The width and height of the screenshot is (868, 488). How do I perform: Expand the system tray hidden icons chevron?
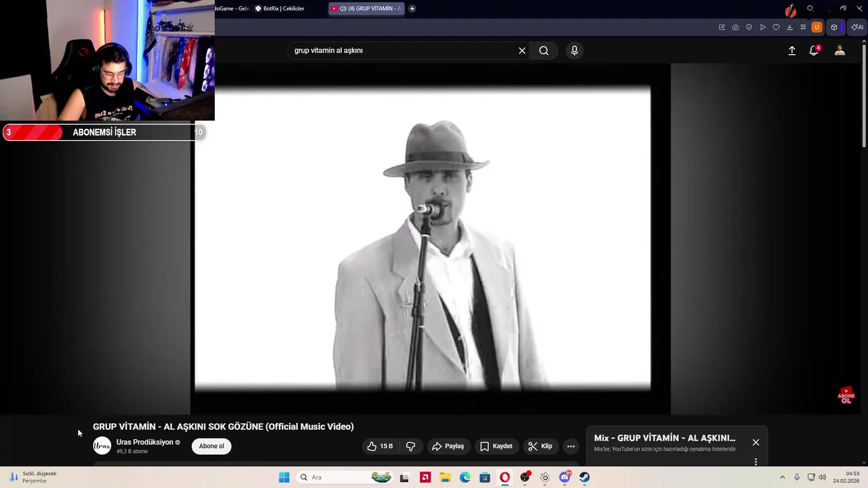[x=782, y=477]
